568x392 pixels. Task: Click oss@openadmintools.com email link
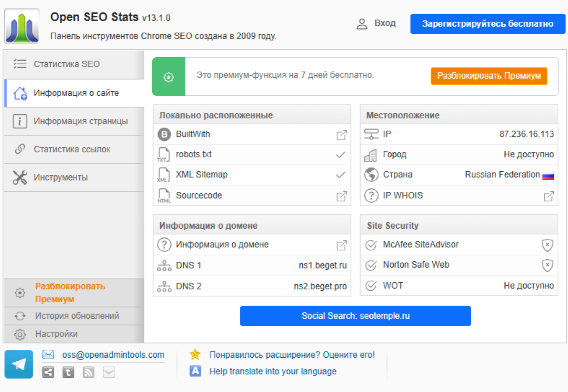pyautogui.click(x=113, y=355)
